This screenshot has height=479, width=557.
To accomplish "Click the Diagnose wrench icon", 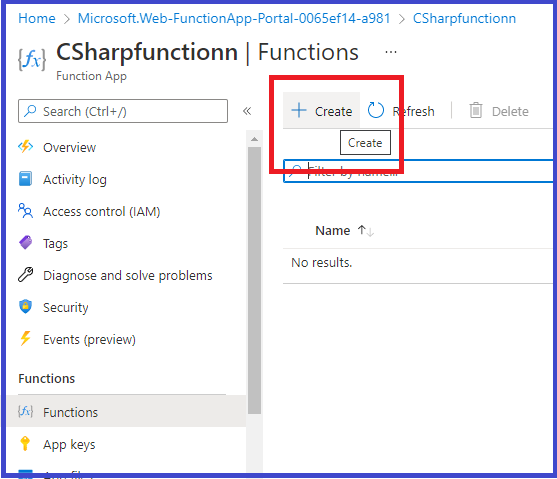I will pos(25,275).
